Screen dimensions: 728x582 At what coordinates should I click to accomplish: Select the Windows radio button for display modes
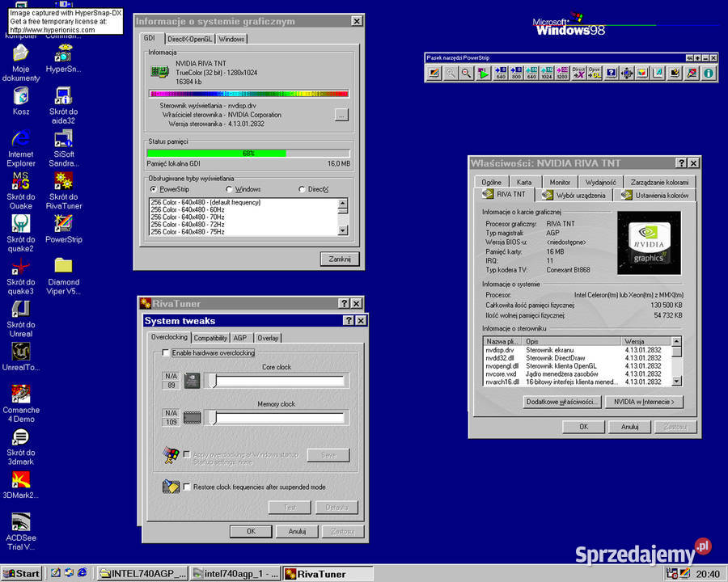point(229,189)
